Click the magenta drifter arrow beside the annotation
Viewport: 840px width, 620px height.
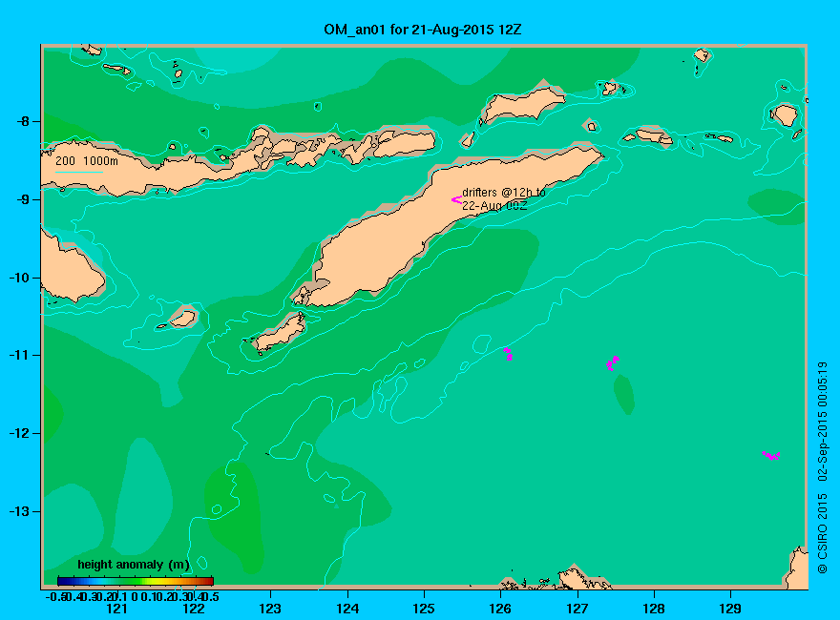click(x=456, y=199)
